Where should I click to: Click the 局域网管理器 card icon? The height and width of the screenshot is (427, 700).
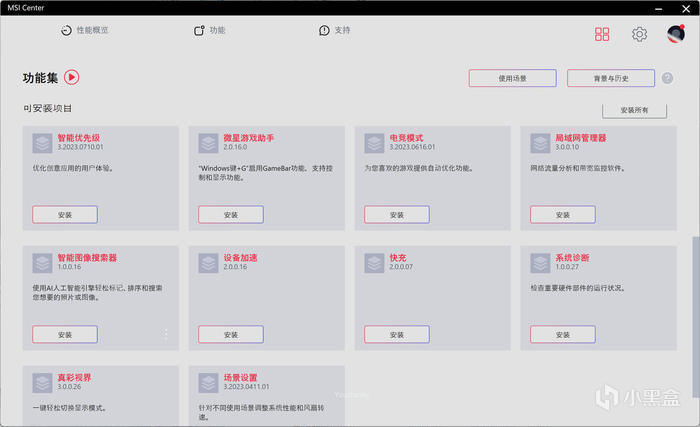[541, 143]
